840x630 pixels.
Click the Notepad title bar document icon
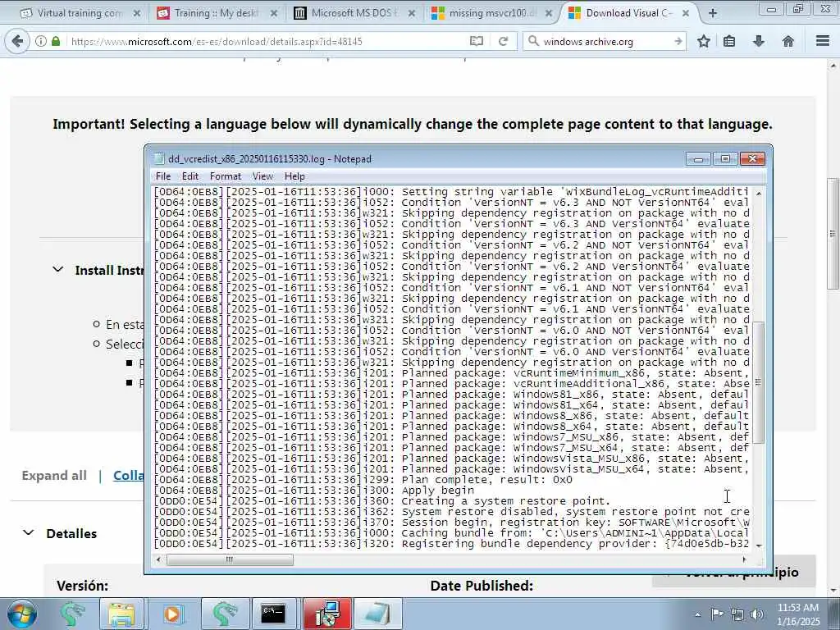(158, 159)
